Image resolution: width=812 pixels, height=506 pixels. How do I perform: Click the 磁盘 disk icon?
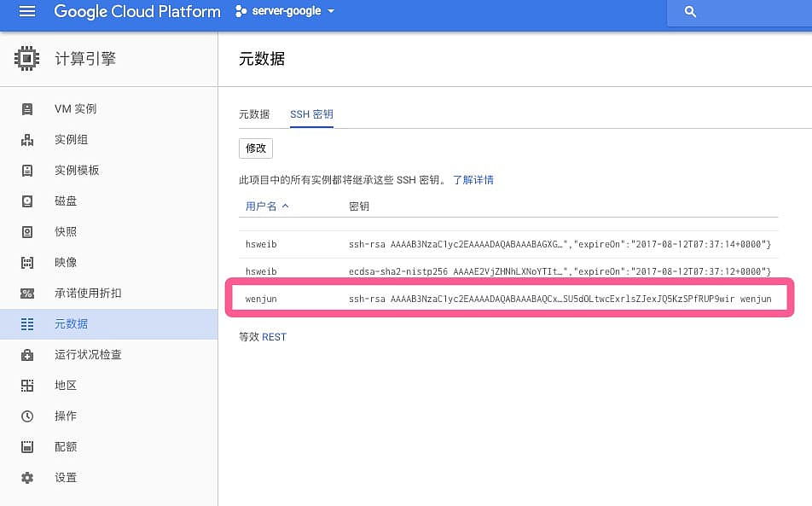pyautogui.click(x=27, y=201)
